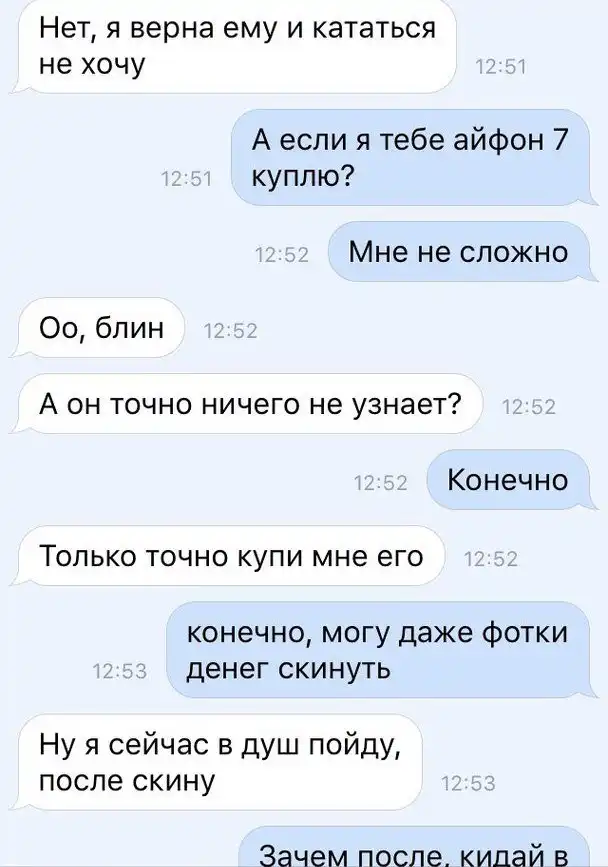Image resolution: width=608 pixels, height=867 pixels.
Task: Click the 12:53 timestamp beside "после скину"
Action: pos(469,783)
